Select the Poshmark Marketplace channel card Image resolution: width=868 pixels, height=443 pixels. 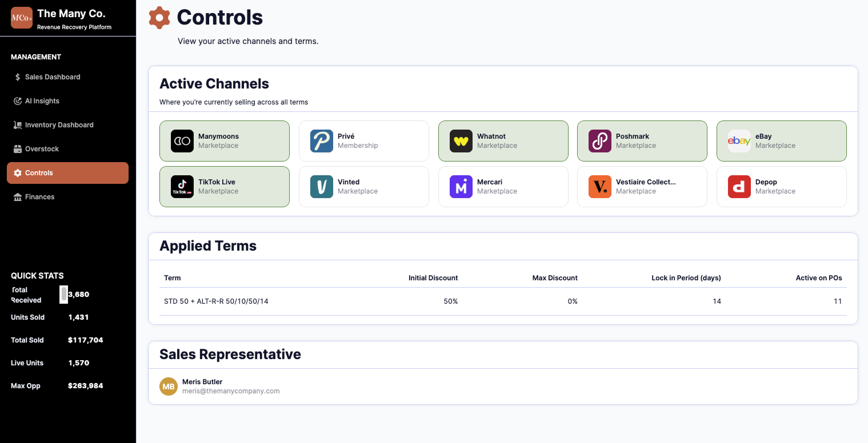pos(642,141)
